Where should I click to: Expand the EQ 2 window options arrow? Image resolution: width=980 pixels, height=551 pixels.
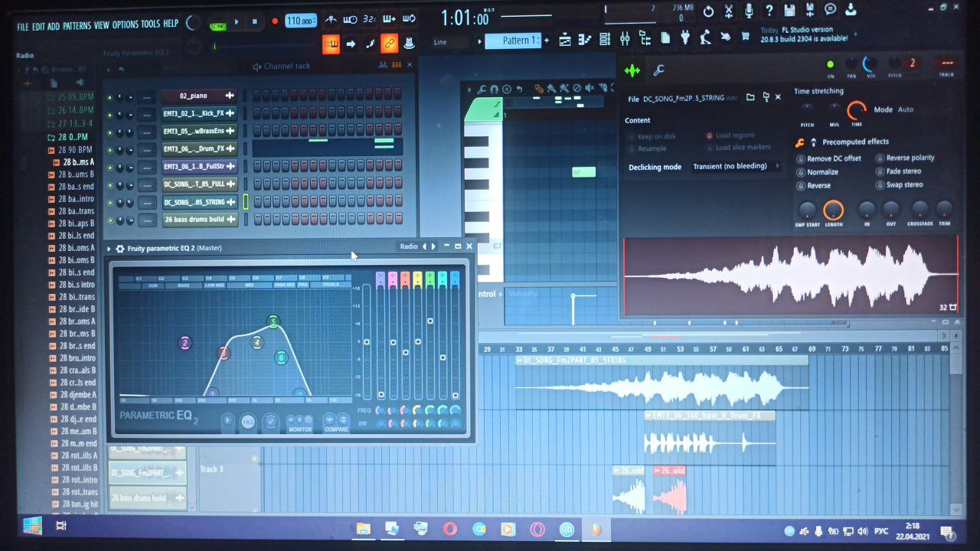(x=109, y=249)
